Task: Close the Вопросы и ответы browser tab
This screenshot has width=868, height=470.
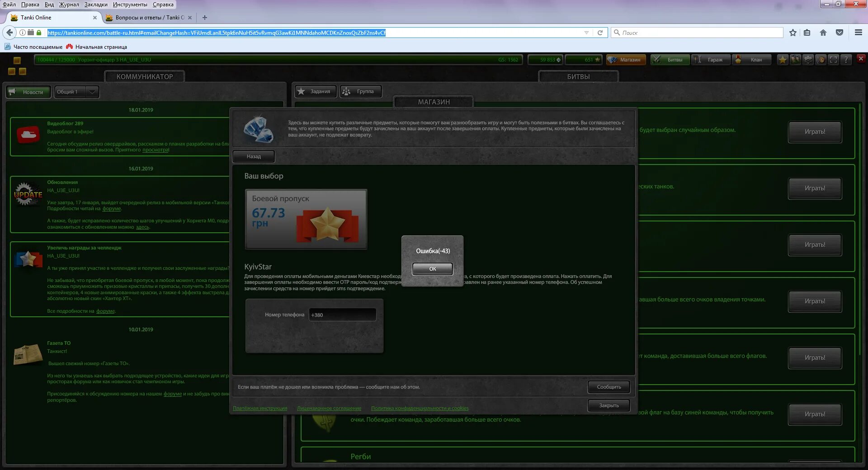Action: click(x=190, y=18)
